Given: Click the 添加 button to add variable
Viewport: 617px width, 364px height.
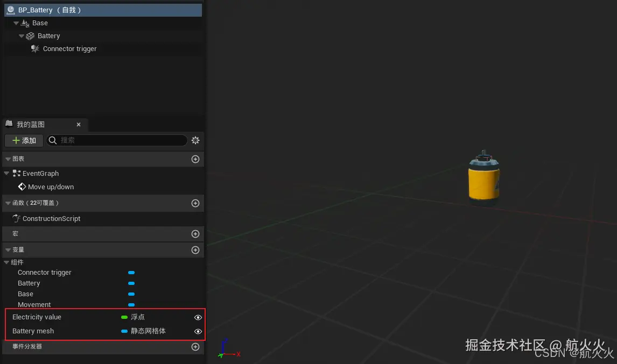Looking at the screenshot, I should [24, 140].
